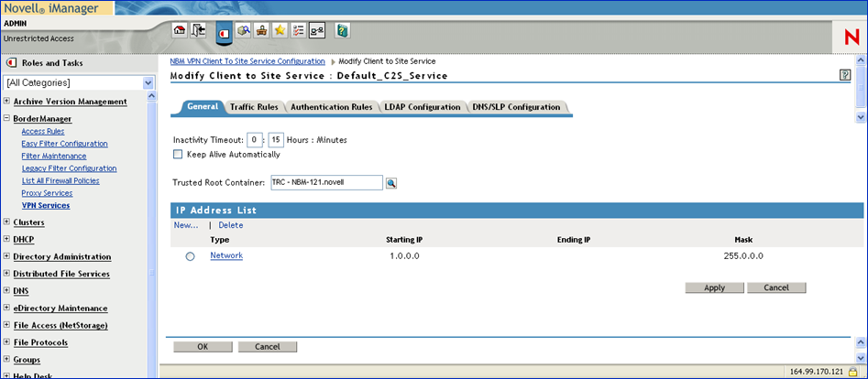Go to NBM VPN Client To Site breadcrumb

[x=247, y=60]
